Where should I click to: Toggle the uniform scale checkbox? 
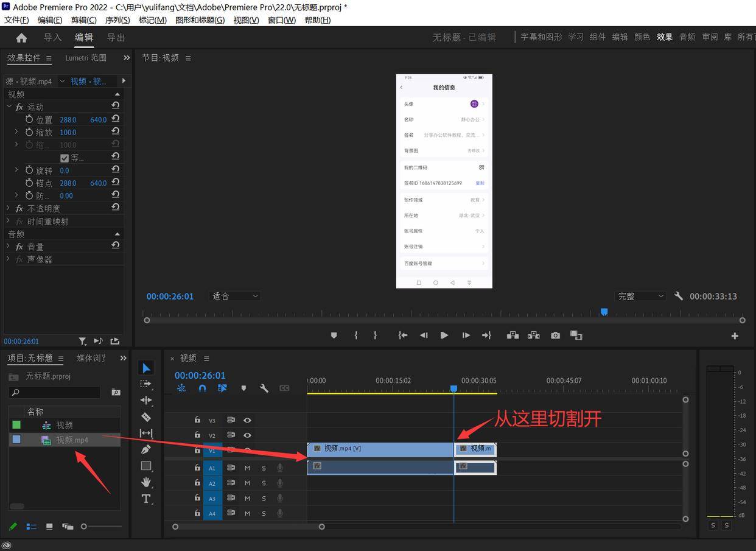coord(65,158)
